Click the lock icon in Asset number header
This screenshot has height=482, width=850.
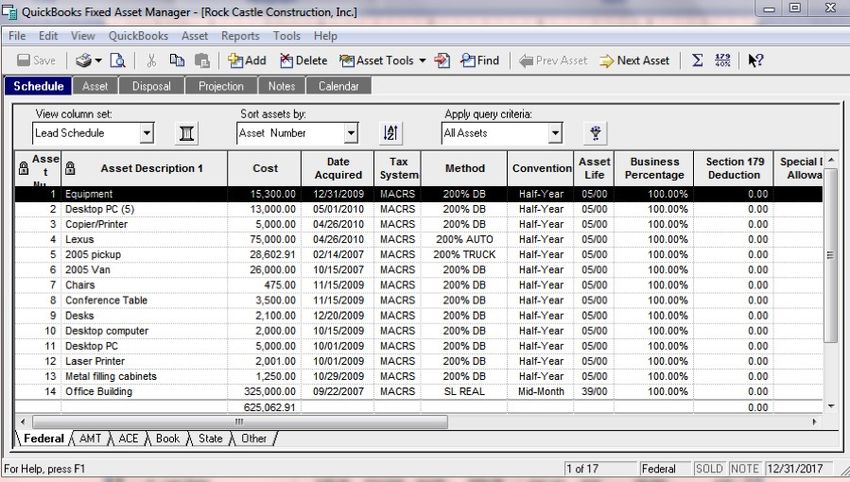23,168
